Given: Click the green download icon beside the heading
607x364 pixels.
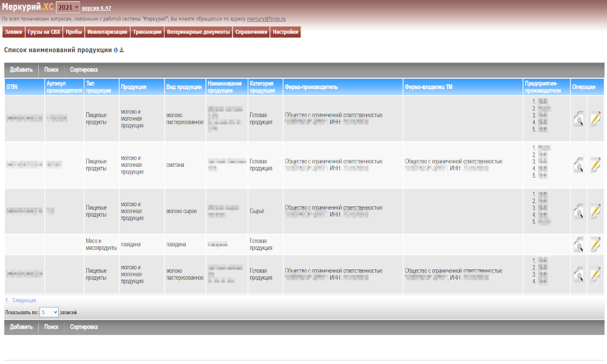Looking at the screenshot, I should [x=121, y=50].
